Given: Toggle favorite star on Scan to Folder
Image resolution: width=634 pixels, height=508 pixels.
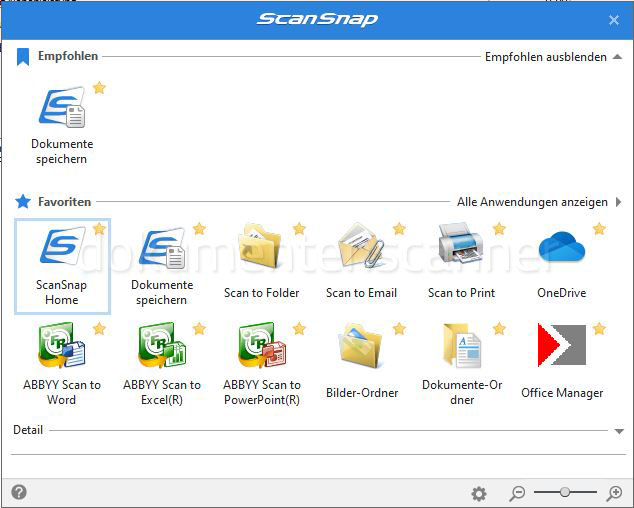Looking at the screenshot, I should coord(299,229).
